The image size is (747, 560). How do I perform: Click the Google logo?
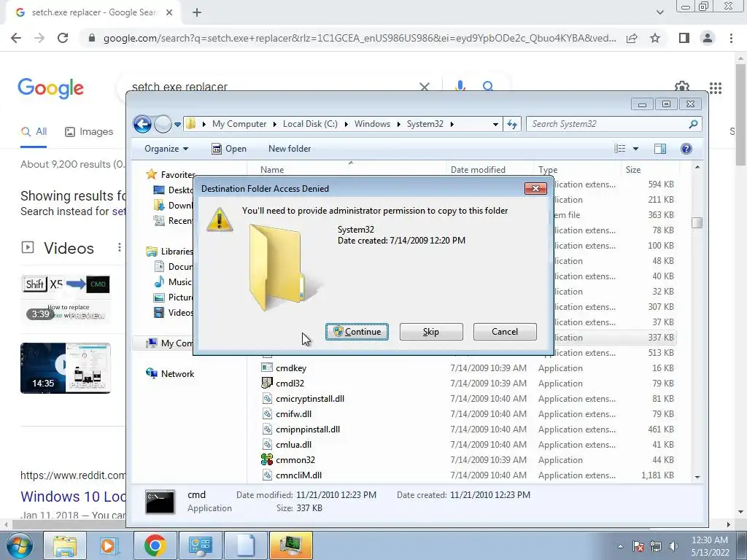[50, 88]
